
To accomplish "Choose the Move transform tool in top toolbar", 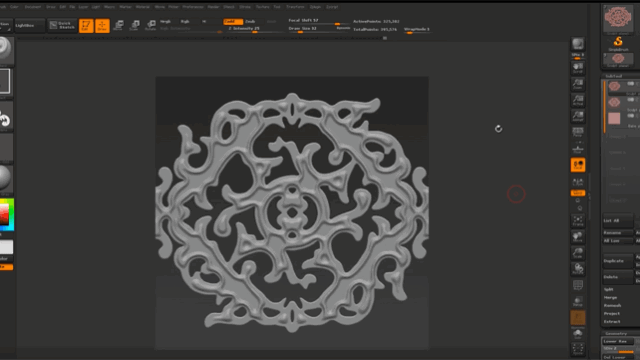I will (x=118, y=26).
